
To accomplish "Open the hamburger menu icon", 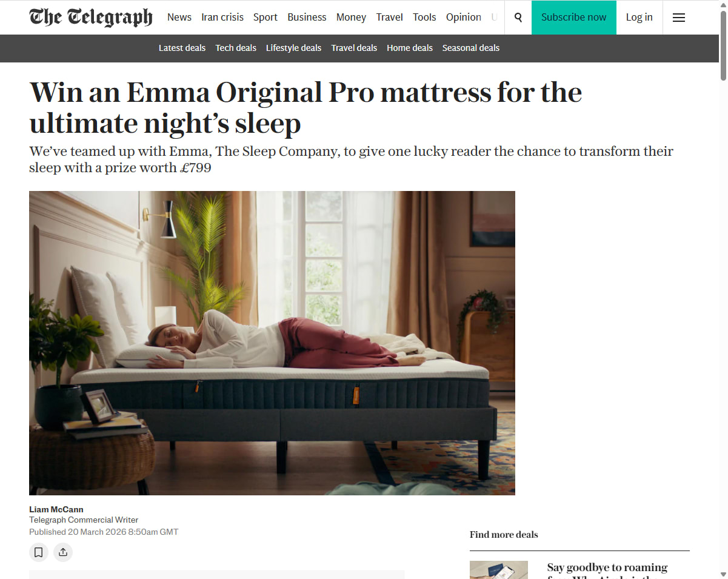I will 679,18.
